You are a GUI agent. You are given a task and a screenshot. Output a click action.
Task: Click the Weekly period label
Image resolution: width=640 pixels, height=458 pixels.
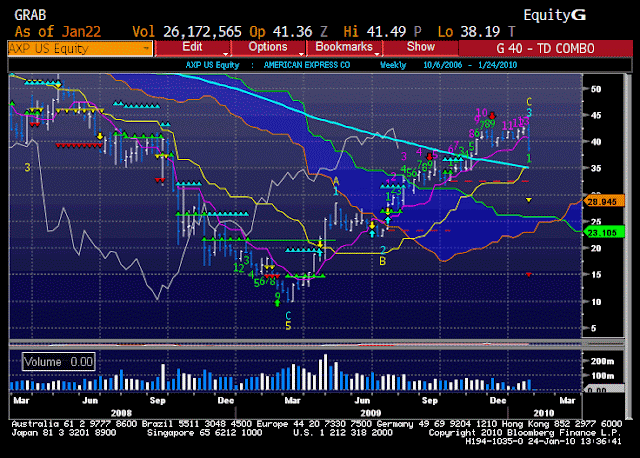393,65
